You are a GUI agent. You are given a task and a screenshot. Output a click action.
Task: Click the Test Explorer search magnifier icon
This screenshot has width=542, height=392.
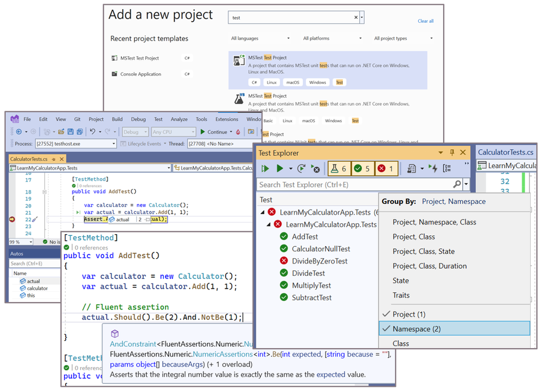coord(457,184)
